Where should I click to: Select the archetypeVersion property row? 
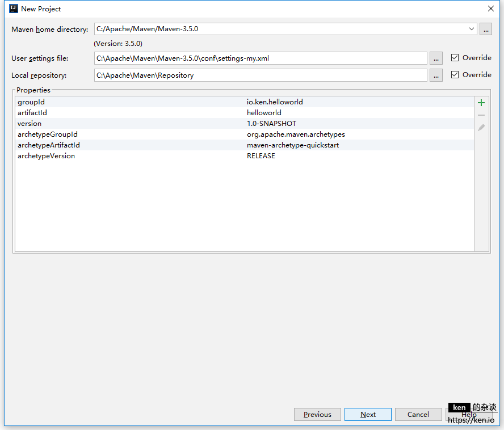coord(244,156)
